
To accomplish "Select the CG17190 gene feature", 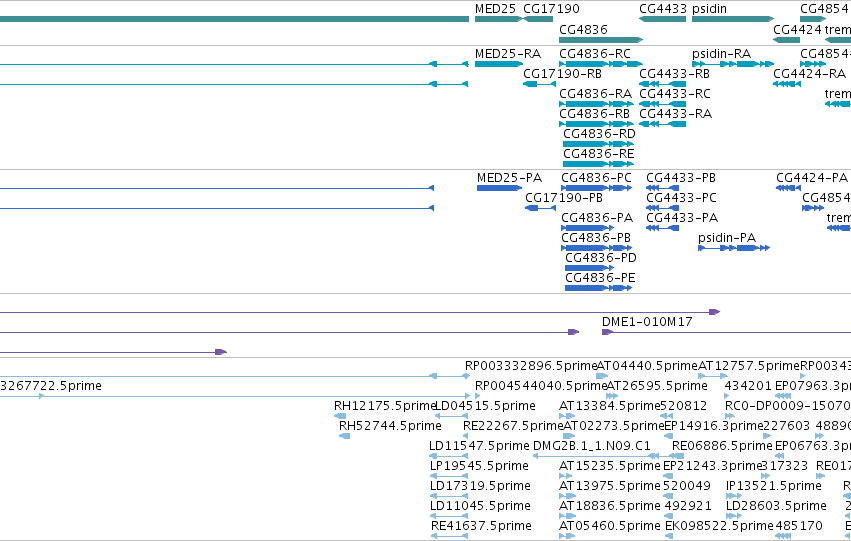I will pyautogui.click(x=538, y=19).
